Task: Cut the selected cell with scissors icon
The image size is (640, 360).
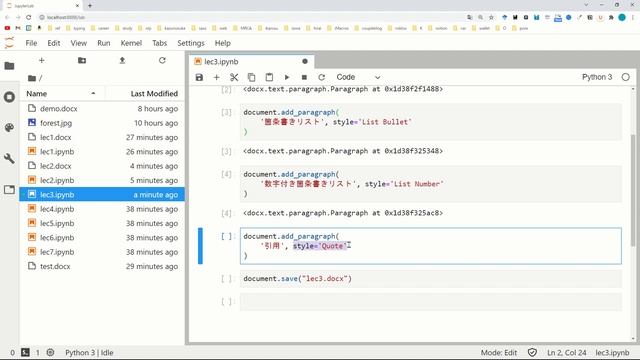Action: (234, 77)
